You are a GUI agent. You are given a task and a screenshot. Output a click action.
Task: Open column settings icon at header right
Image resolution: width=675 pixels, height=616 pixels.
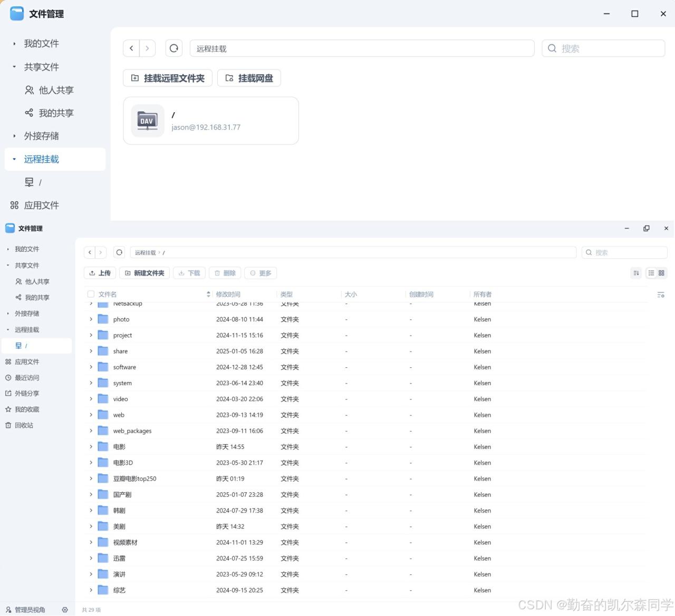661,295
